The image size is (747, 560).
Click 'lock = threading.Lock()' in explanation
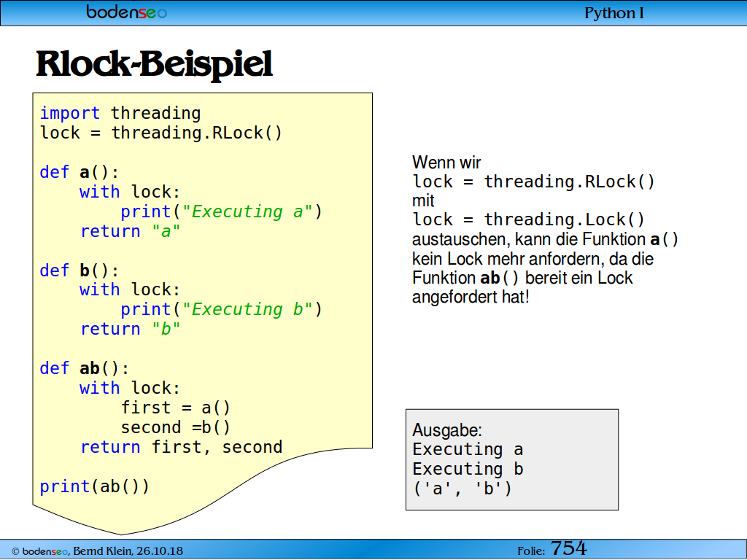click(528, 220)
